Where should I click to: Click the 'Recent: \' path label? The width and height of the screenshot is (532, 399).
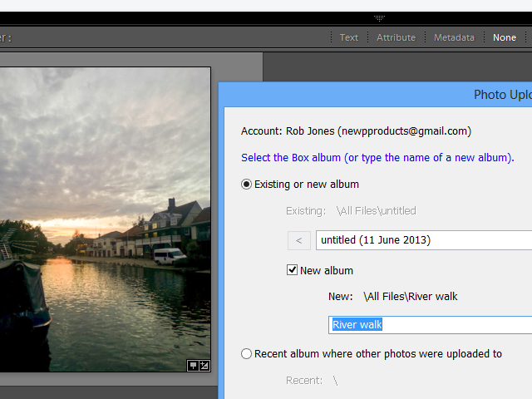pos(312,381)
